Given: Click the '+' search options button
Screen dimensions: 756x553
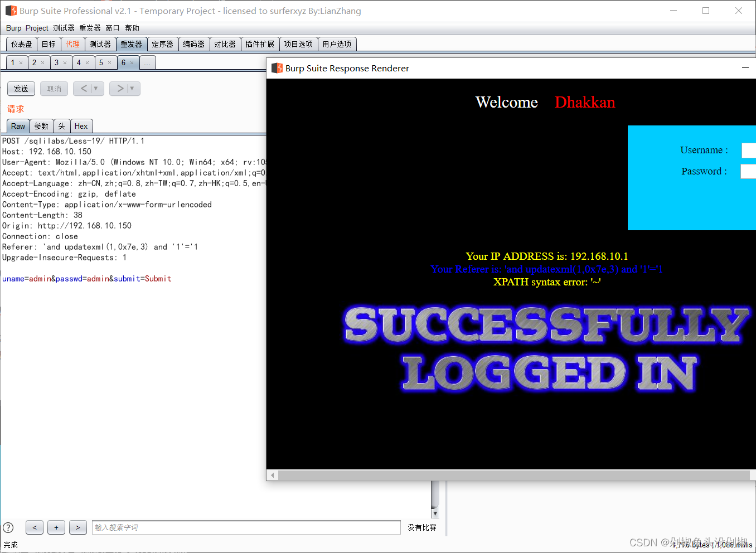Looking at the screenshot, I should (x=56, y=527).
